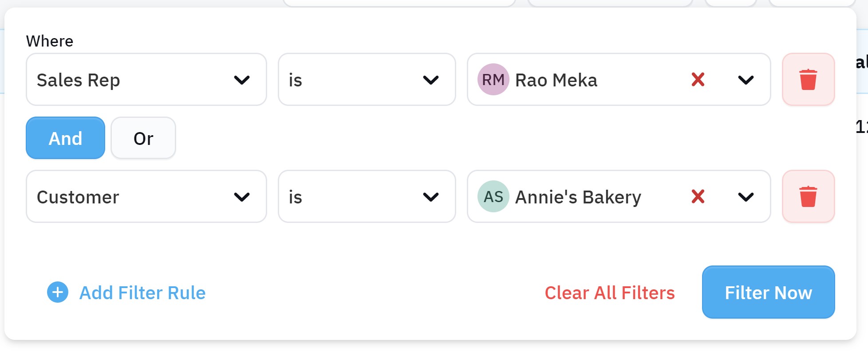Select the And condition toggle

(x=65, y=138)
